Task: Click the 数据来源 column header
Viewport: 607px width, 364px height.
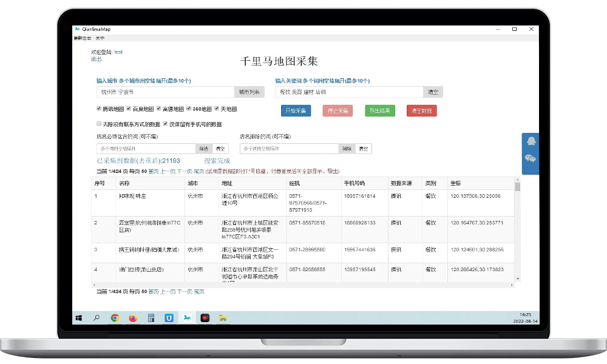Action: point(405,183)
